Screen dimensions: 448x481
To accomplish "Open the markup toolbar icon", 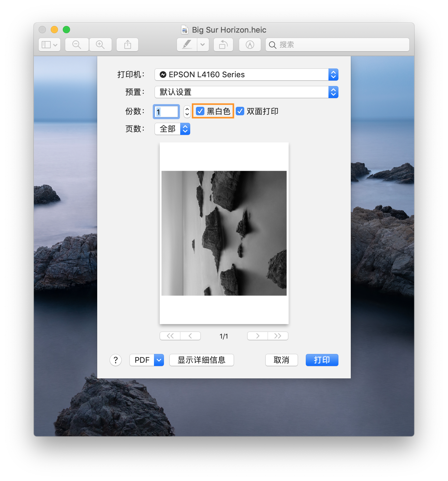I will (250, 45).
